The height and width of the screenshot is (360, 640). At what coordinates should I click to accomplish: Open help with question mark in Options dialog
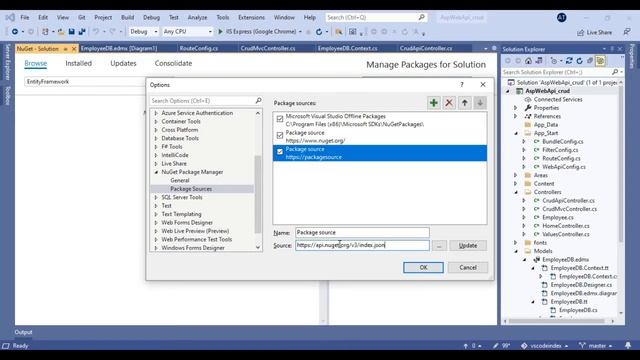pos(462,84)
